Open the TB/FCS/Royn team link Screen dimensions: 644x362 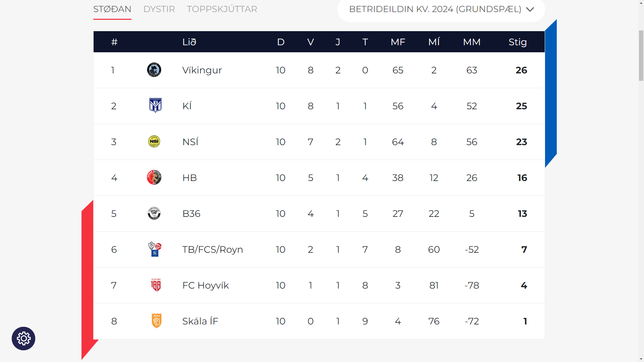(x=213, y=249)
